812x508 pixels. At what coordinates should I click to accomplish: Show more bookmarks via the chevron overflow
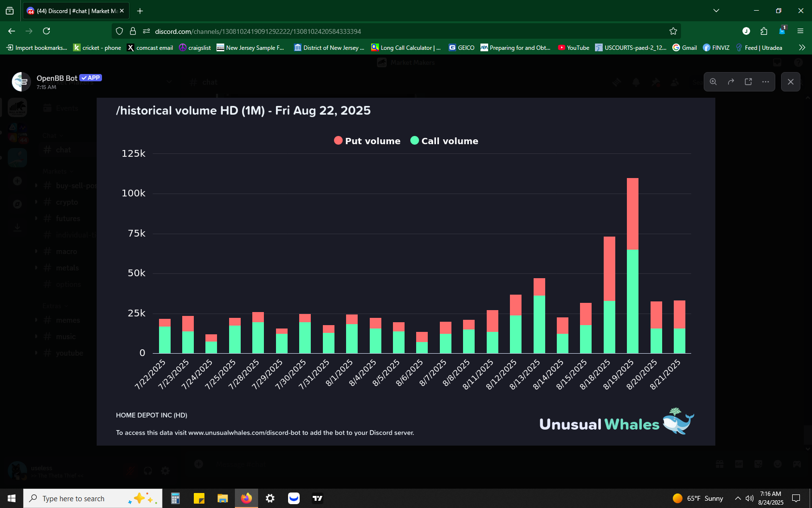(x=802, y=47)
